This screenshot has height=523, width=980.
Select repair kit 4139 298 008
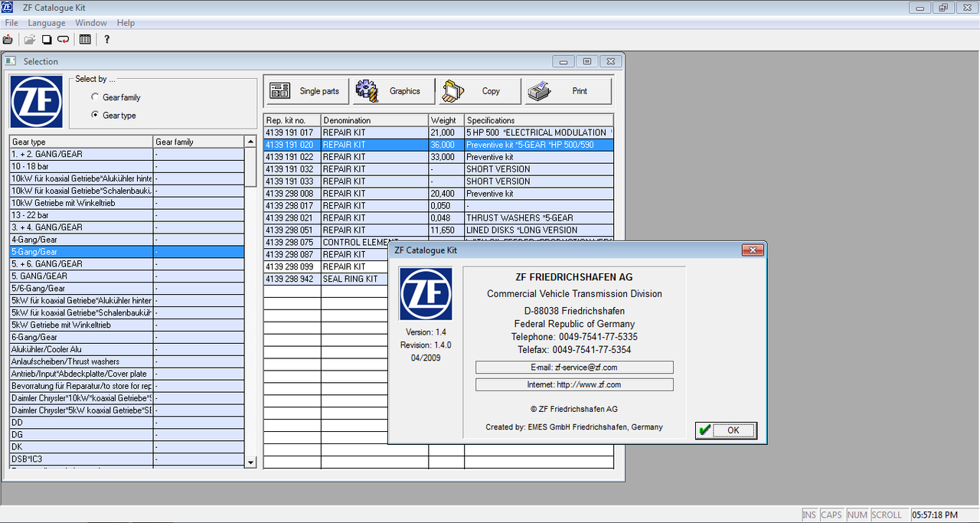(x=439, y=194)
